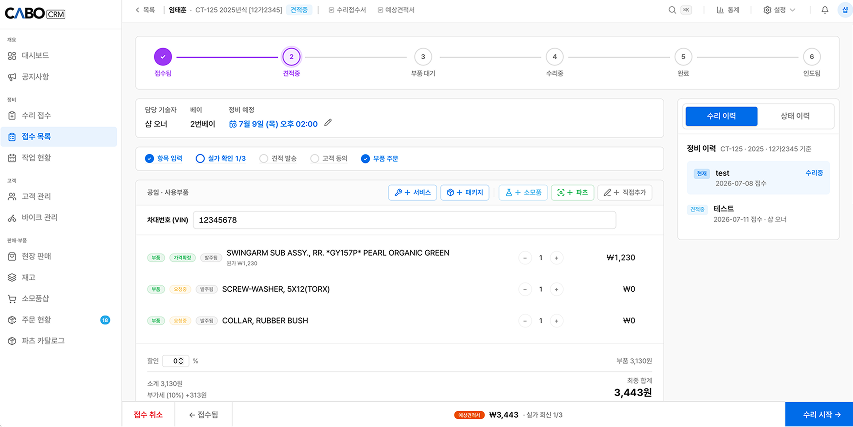This screenshot has height=427, width=853.
Task: Click ← 접수됨 previous status button
Action: coord(203,414)
